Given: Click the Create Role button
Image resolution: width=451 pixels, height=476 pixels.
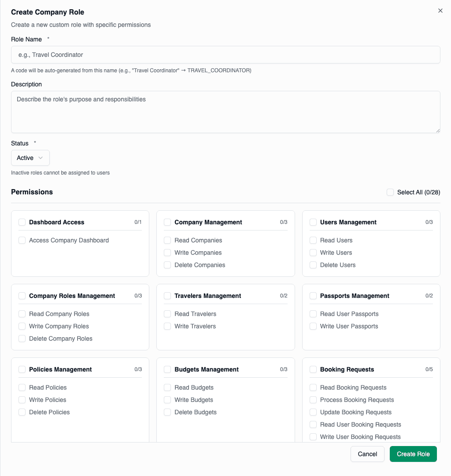Looking at the screenshot, I should click(x=413, y=454).
